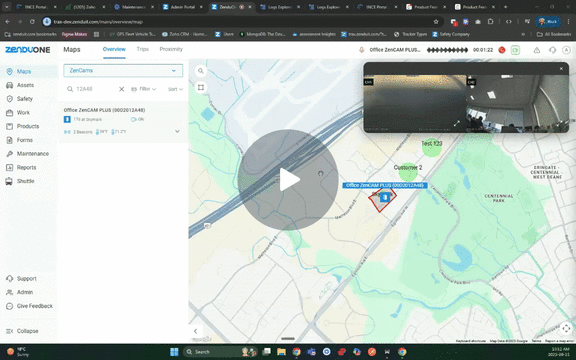The image size is (576, 360).
Task: Close the camera live view popup
Action: 561,69
